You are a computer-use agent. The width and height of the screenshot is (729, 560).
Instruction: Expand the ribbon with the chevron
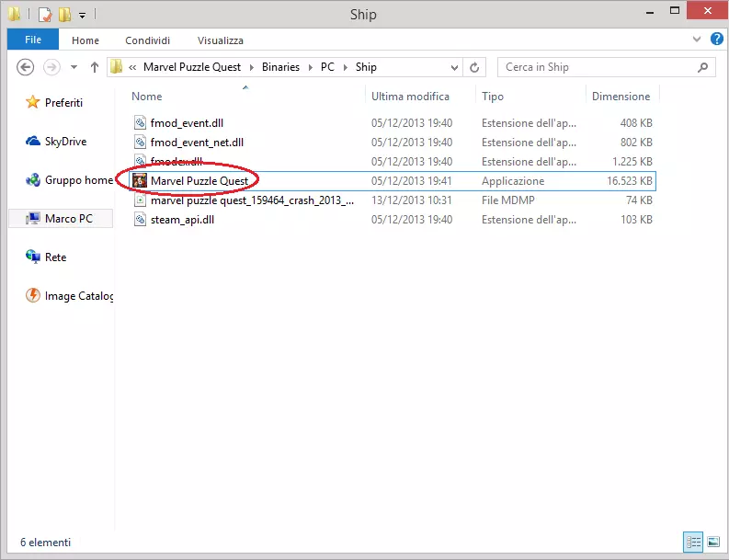click(x=697, y=39)
